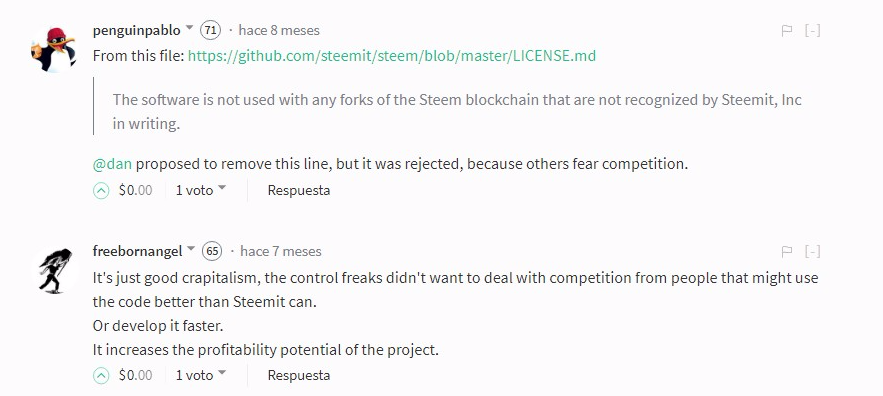Expand dropdown next to penguinpablo username

coord(189,28)
